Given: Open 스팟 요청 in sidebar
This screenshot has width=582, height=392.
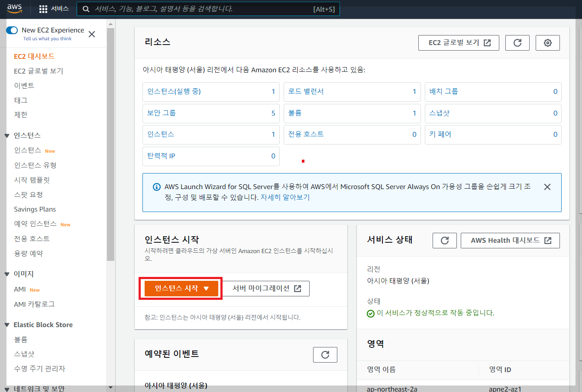Looking at the screenshot, I should tap(28, 195).
